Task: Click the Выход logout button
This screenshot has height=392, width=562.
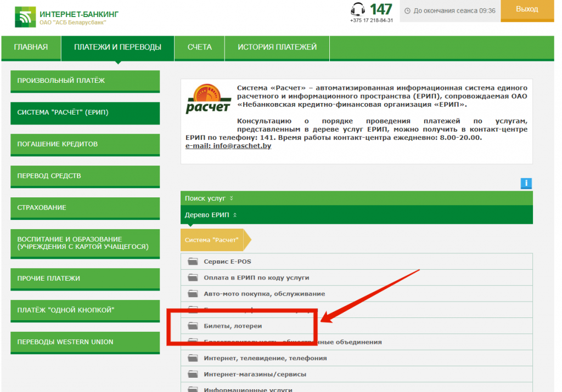Action: point(527,10)
